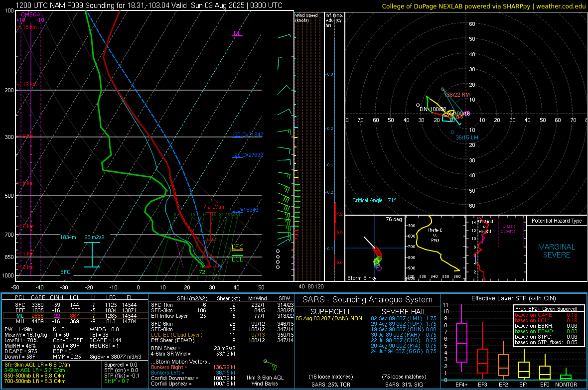
Task: Click the 'SARS - Sounding Analogue System' title
Action: [x=368, y=300]
